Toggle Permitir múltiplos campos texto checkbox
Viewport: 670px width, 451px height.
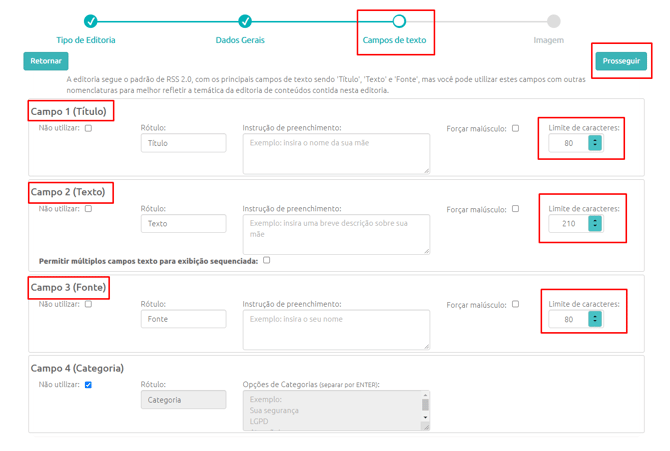(x=267, y=260)
